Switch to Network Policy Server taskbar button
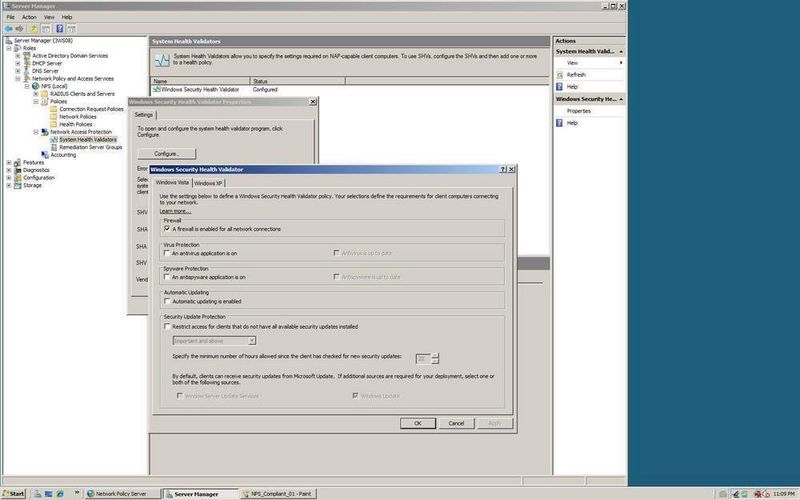 122,494
